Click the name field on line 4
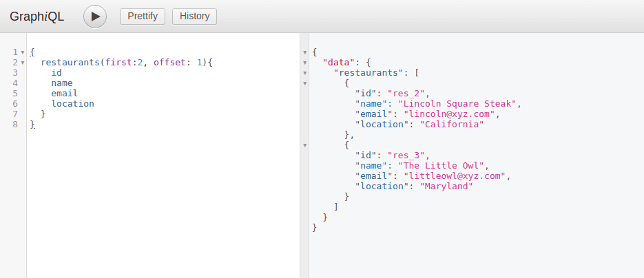The image size is (644, 278). pos(62,83)
